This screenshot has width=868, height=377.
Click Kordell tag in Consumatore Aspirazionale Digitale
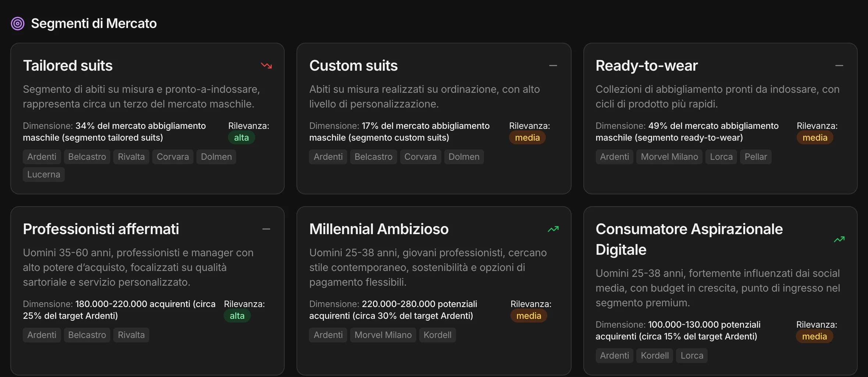pyautogui.click(x=655, y=356)
